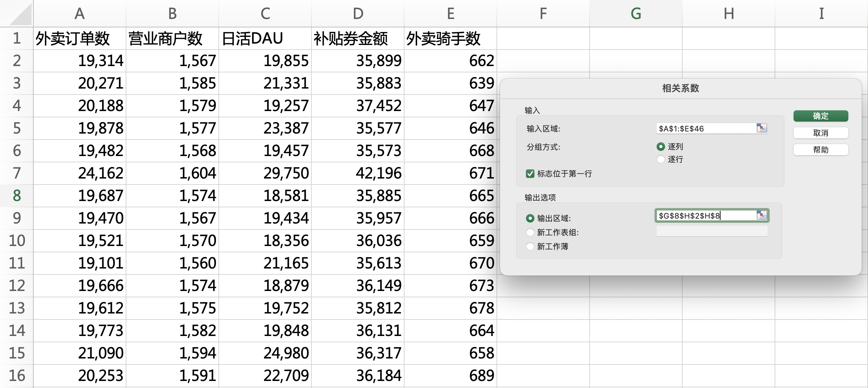This screenshot has width=868, height=388.
Task: Click cell containing 19,314
Action: pyautogui.click(x=80, y=61)
